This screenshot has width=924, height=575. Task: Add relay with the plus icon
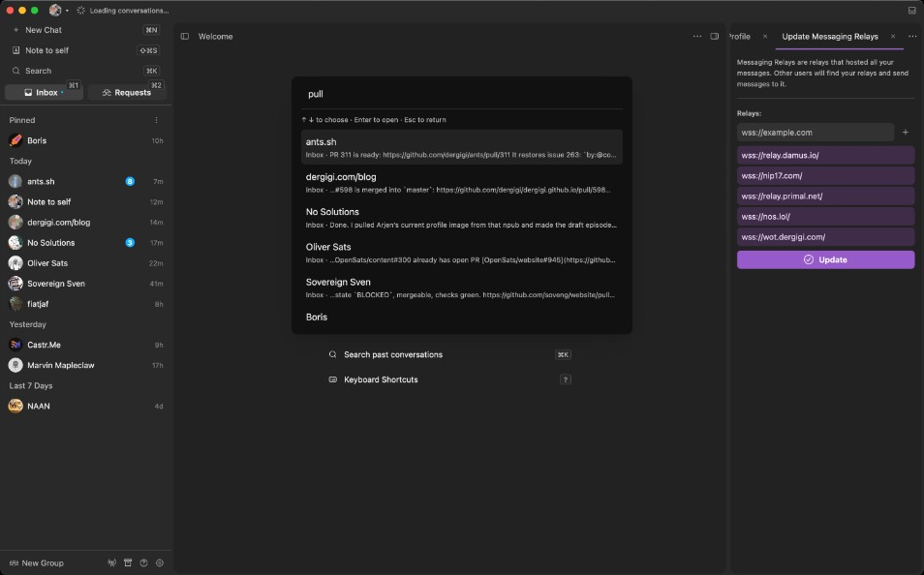coord(906,133)
